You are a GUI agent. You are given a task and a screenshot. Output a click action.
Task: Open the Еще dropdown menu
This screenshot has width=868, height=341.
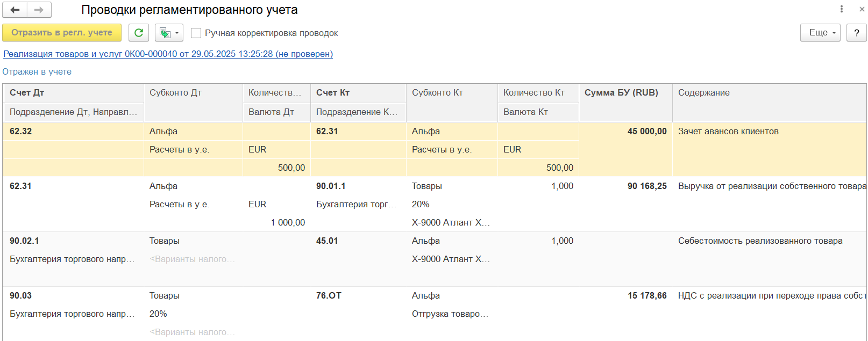[x=820, y=33]
